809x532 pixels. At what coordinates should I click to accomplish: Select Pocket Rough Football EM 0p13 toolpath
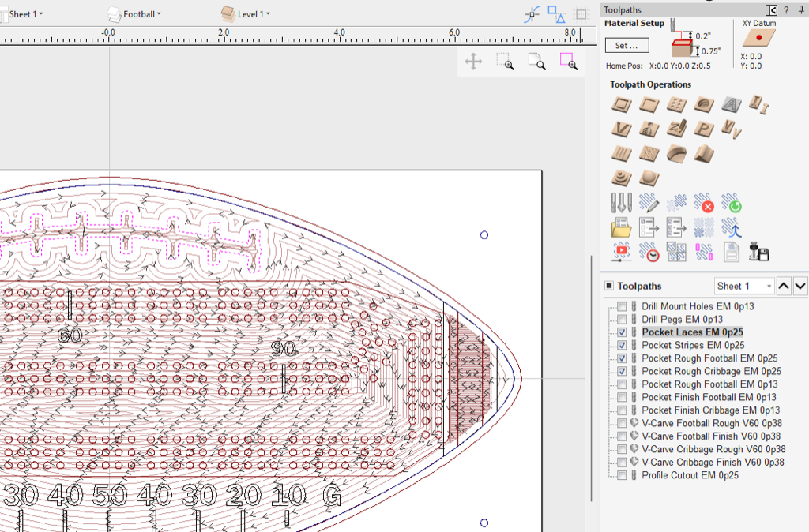[709, 384]
